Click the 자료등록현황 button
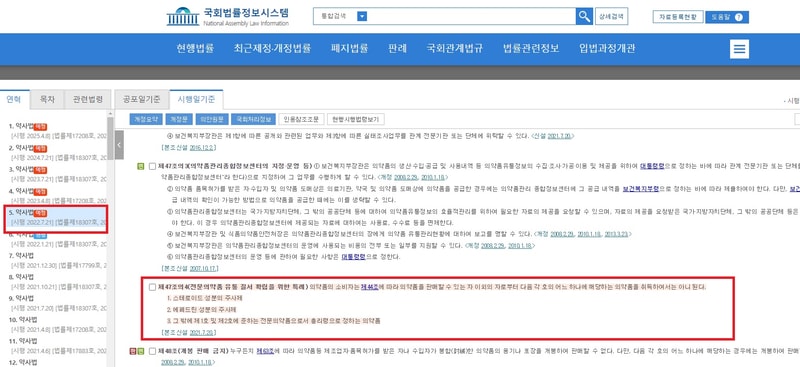 678,17
